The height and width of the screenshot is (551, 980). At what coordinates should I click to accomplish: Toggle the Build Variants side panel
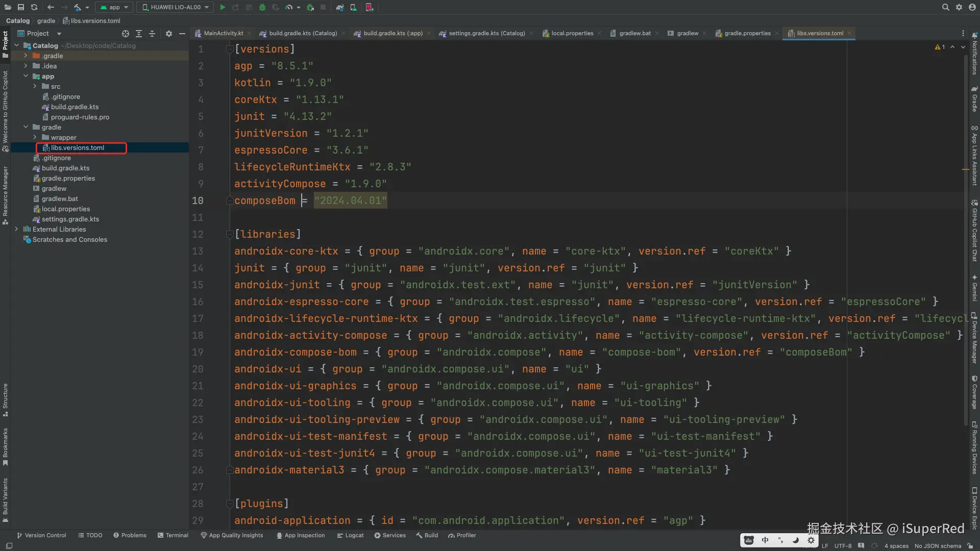pos(5,499)
